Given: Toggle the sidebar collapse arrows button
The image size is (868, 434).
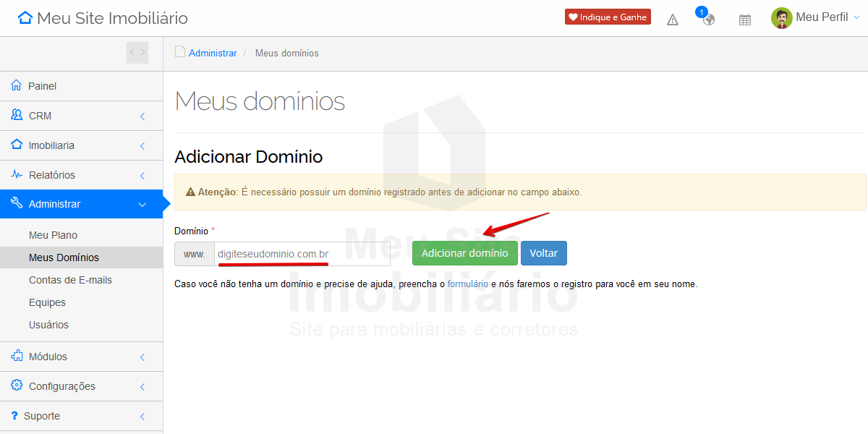Looking at the screenshot, I should [x=137, y=53].
